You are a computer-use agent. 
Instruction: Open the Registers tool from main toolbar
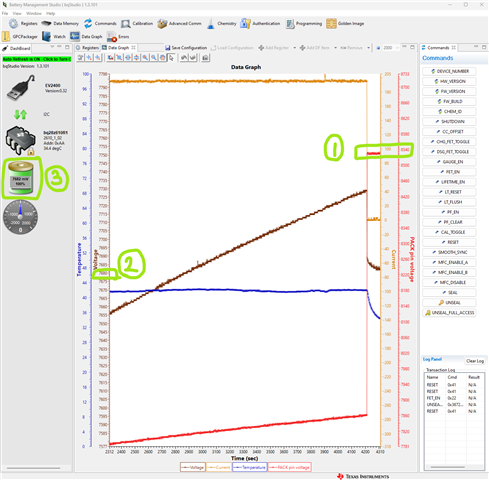coord(23,24)
